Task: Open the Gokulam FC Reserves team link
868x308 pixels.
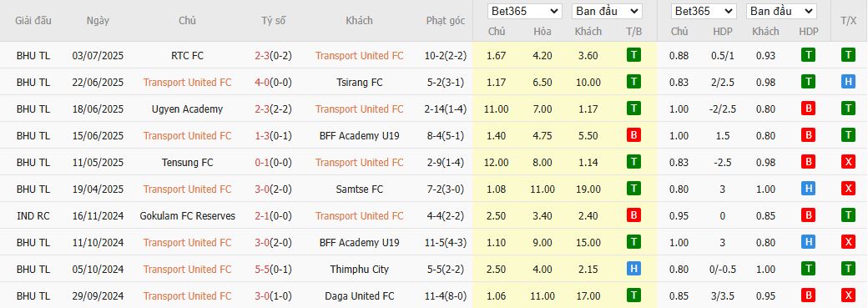Action: (x=187, y=216)
